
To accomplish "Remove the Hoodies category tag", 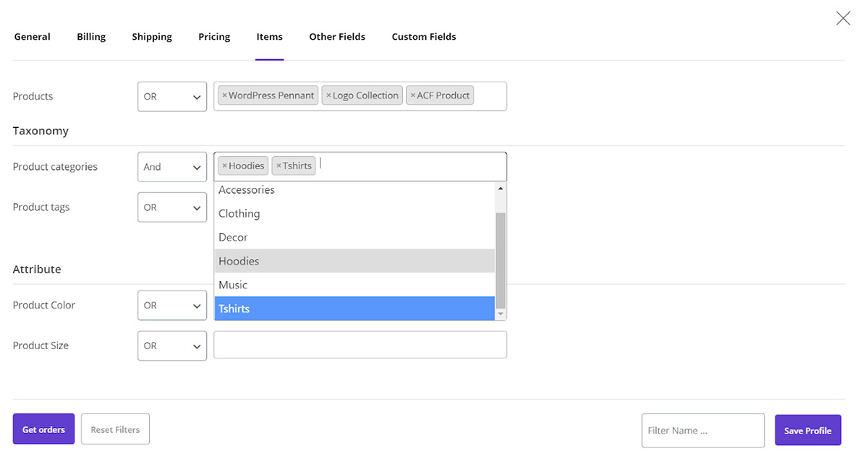I will (x=225, y=166).
